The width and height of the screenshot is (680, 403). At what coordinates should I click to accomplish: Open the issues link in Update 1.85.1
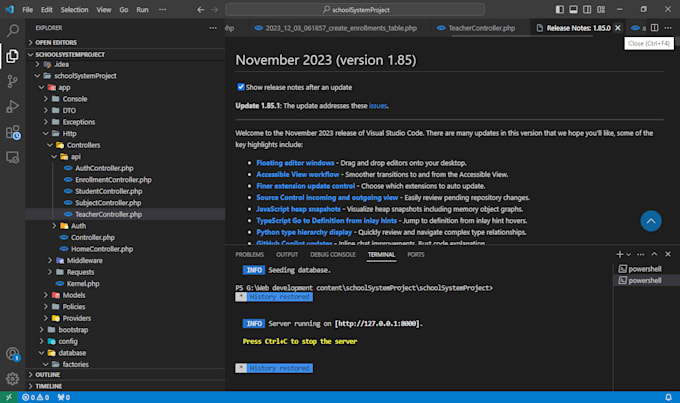tap(378, 106)
